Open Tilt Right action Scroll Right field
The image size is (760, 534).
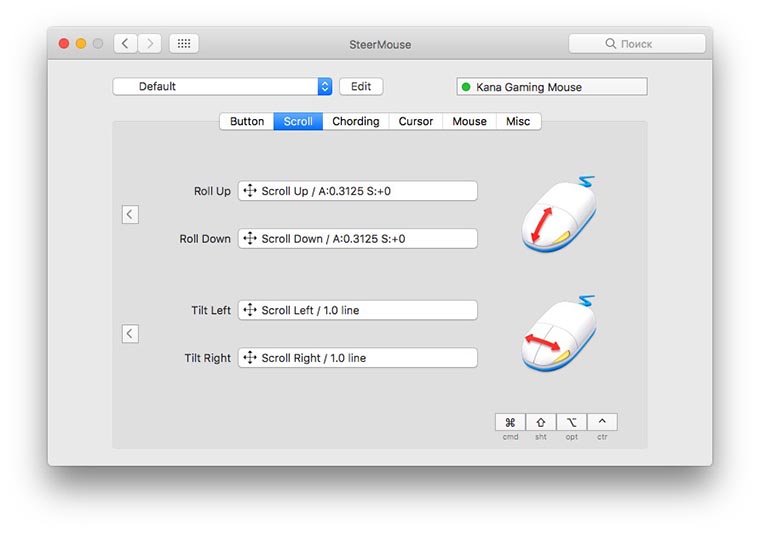(358, 358)
